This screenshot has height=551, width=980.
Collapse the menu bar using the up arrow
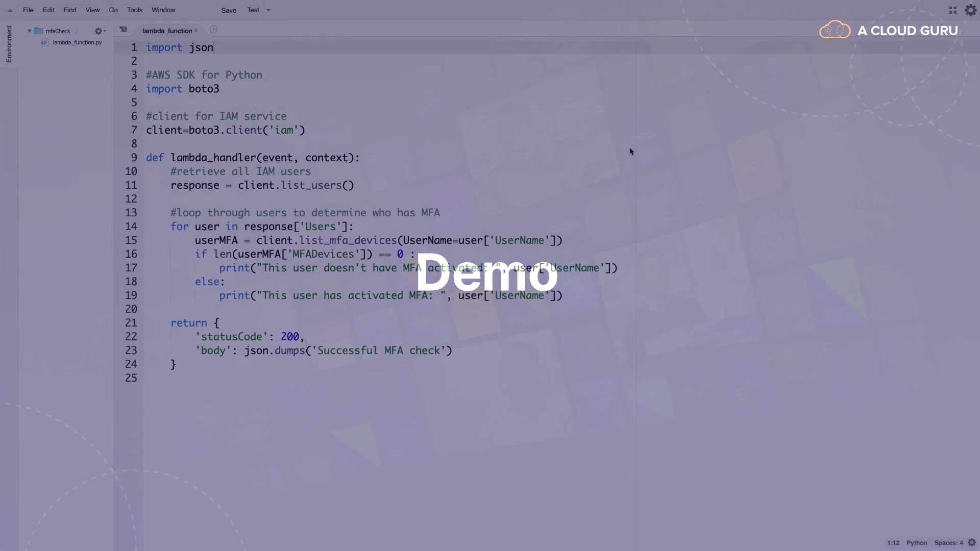point(10,10)
